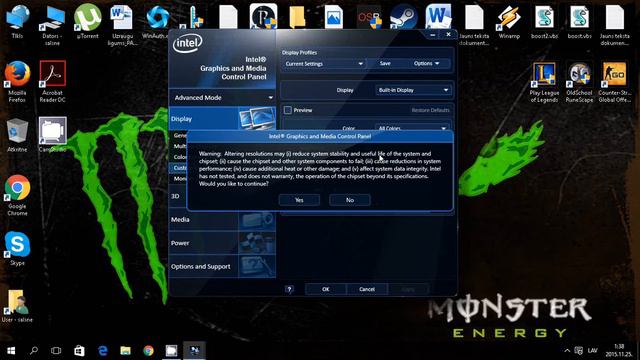Expand the Advanced Mode dropdown

click(222, 98)
